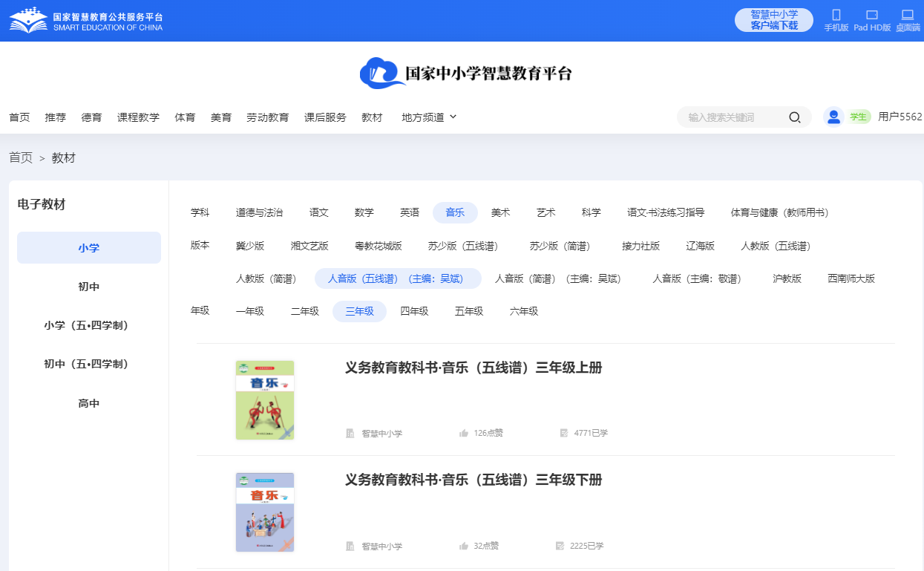
Task: Click the 32点赞 thumbs-up icon
Action: [x=464, y=546]
